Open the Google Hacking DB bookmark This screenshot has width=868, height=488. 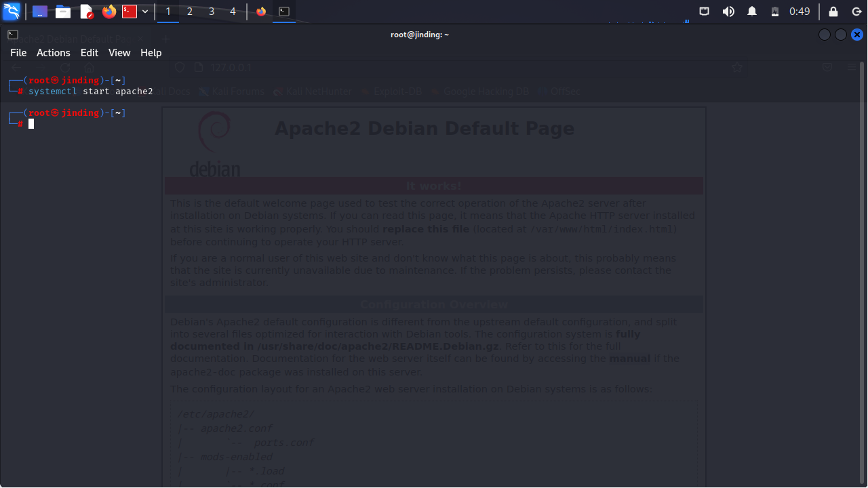480,91
